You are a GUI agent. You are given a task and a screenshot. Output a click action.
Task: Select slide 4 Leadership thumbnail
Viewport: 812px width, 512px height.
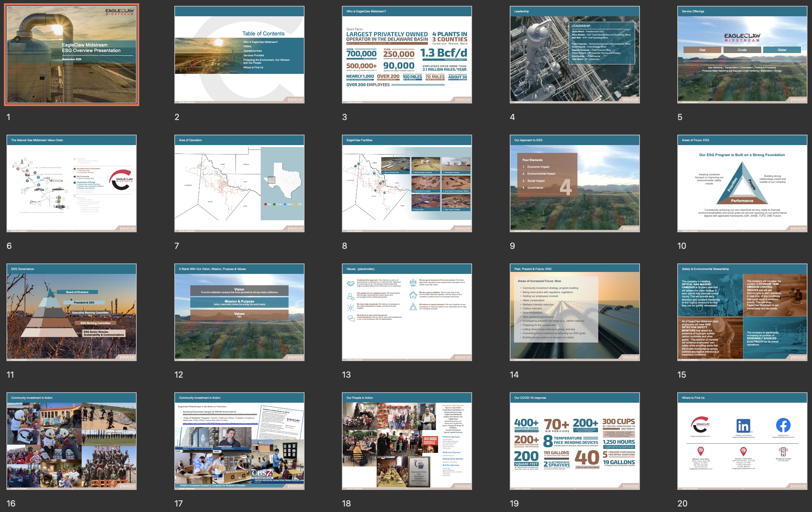click(575, 55)
